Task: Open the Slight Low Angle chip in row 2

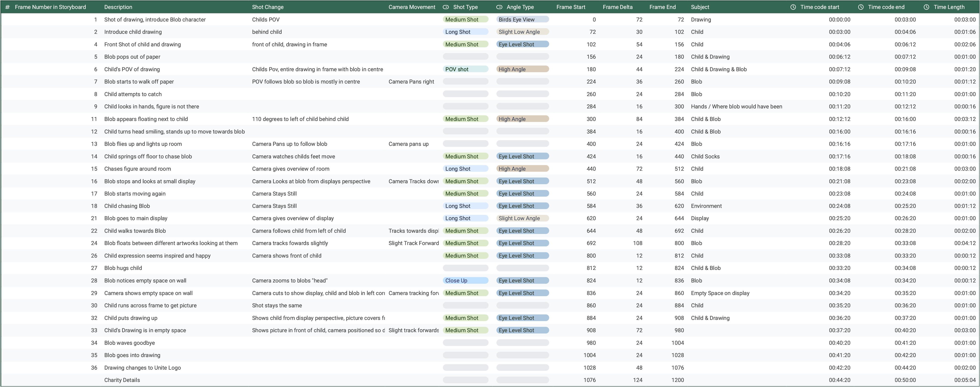Action: (x=522, y=32)
